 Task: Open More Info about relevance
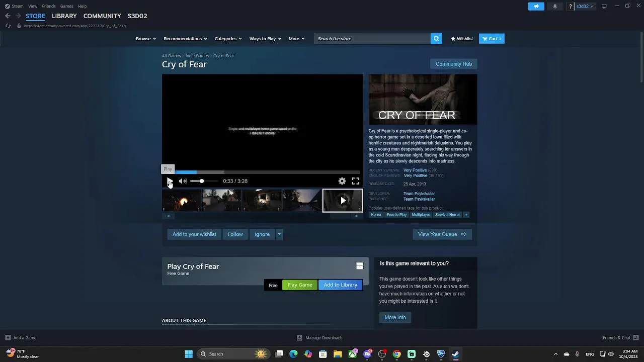(395, 317)
